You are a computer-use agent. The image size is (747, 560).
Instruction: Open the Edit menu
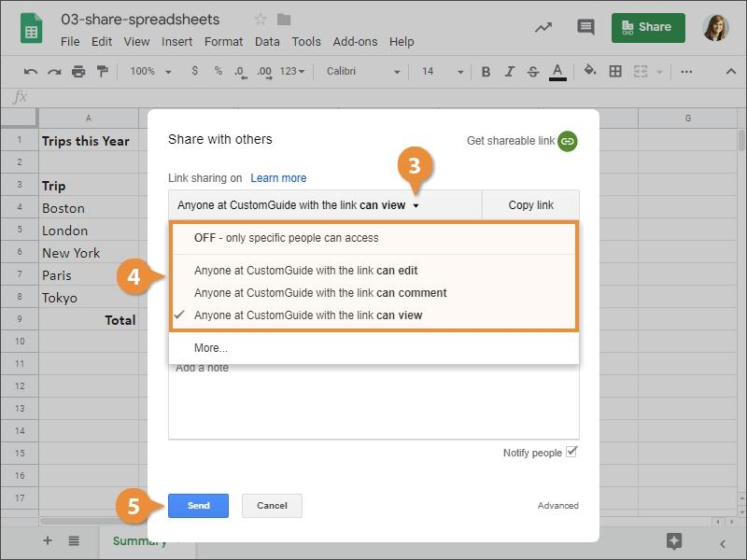(x=102, y=41)
